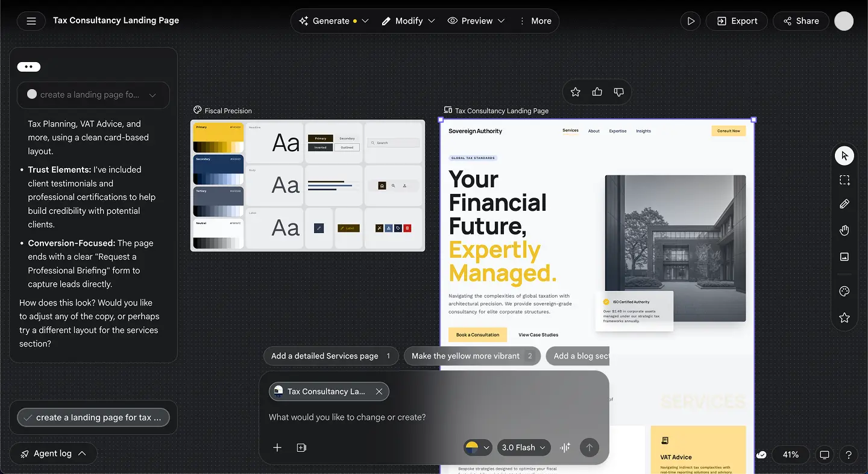This screenshot has height=474, width=868.
Task: Click the star tool at sidebar bottom
Action: tap(844, 317)
